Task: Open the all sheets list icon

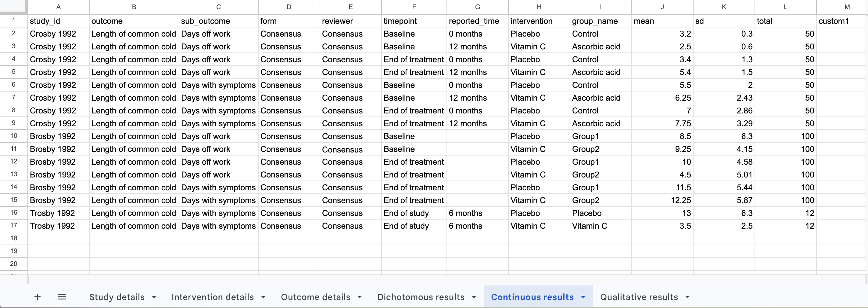Action: [62, 297]
